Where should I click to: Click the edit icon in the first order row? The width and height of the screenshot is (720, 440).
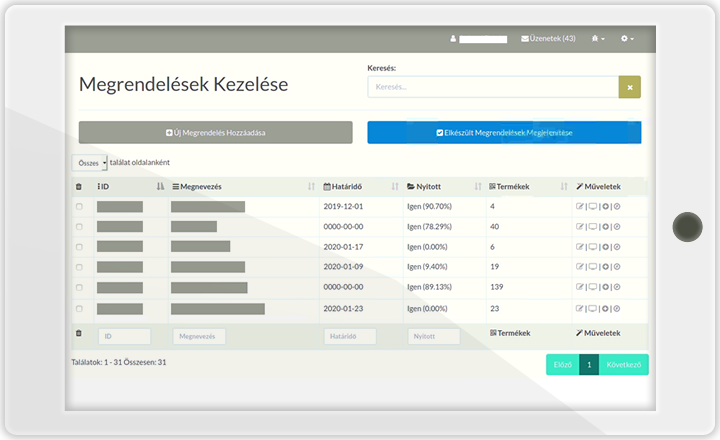coord(580,207)
